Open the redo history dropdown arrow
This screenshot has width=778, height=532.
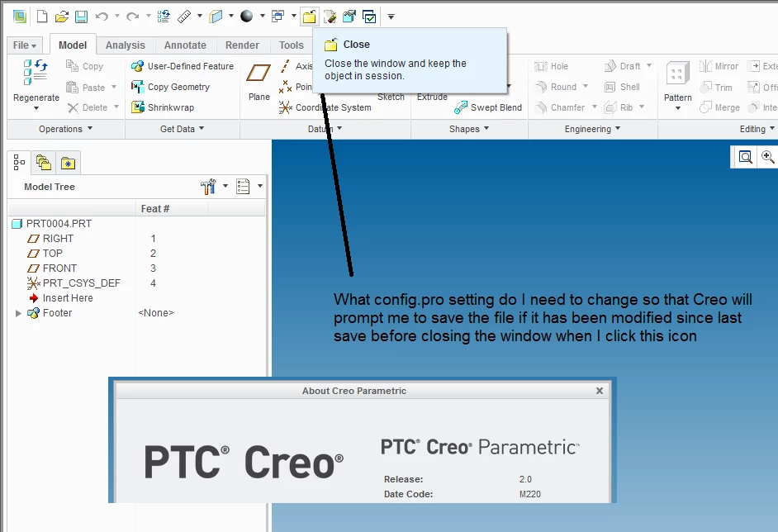point(148,17)
